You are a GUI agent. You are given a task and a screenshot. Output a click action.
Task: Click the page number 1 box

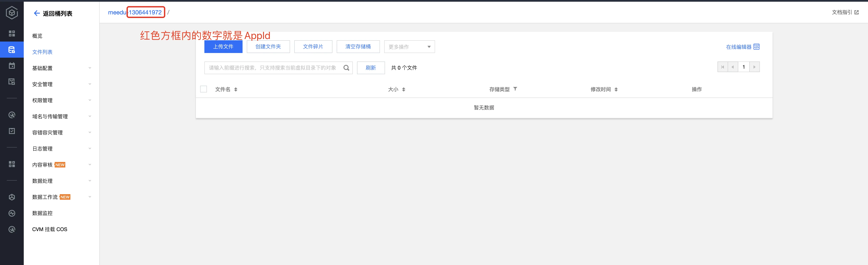click(x=744, y=67)
